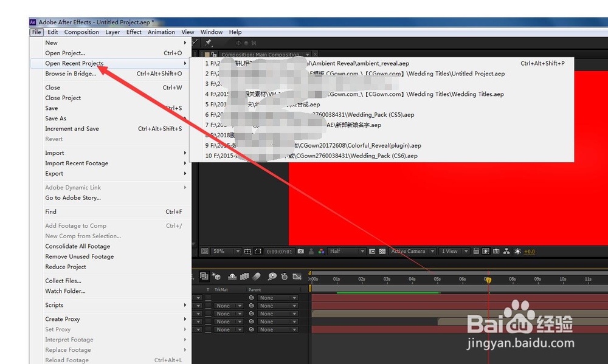
Task: Toggle the auto-keyframe stopwatch icon
Action: 284,276
